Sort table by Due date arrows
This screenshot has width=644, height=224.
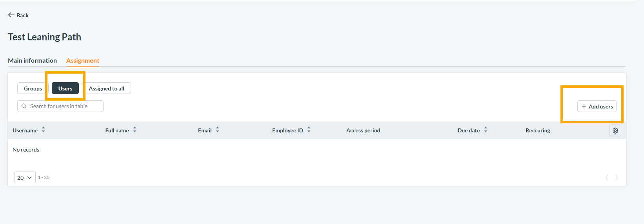pos(486,130)
